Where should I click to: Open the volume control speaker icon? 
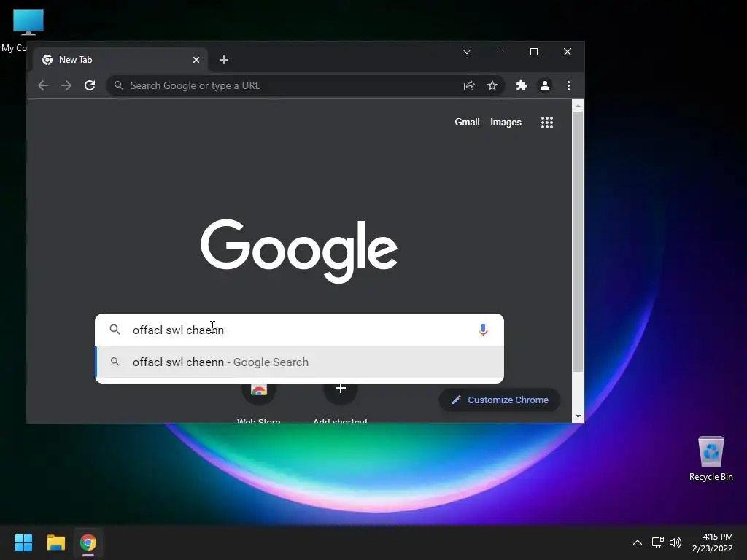[x=676, y=542]
